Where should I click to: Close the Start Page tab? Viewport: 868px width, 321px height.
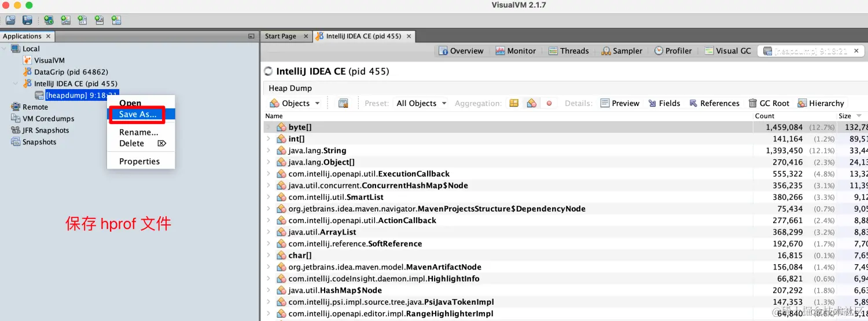pyautogui.click(x=306, y=36)
